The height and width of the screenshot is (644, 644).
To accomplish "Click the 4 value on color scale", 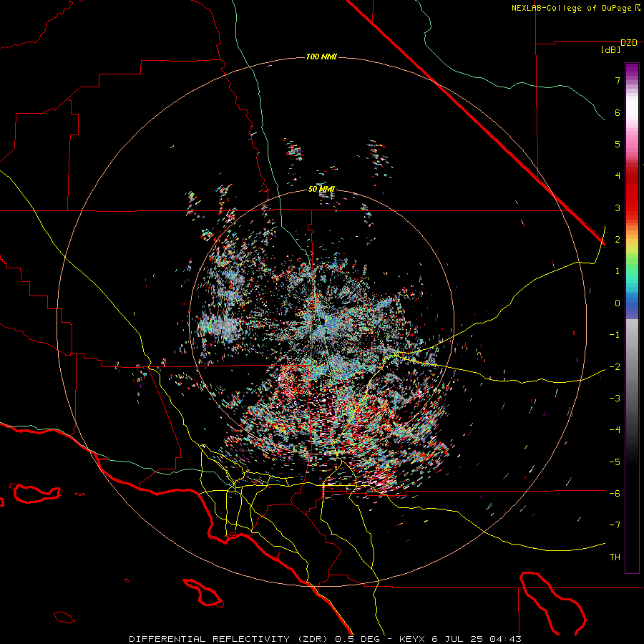I will tap(618, 176).
